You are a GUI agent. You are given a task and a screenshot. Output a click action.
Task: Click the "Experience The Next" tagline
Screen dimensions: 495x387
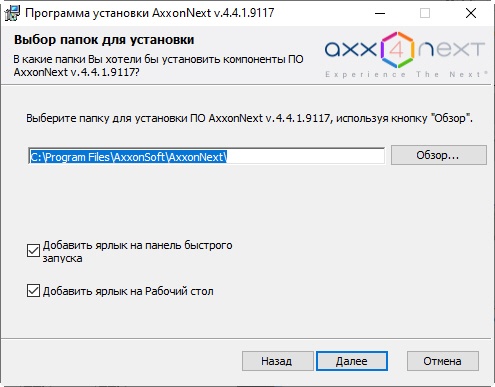tap(406, 75)
